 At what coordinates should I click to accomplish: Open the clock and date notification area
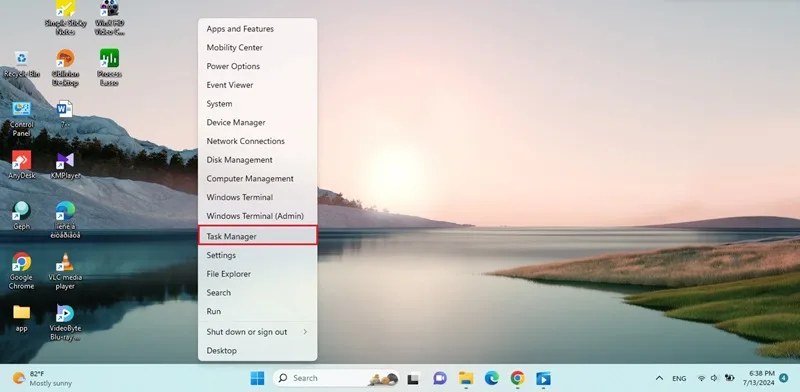point(763,378)
